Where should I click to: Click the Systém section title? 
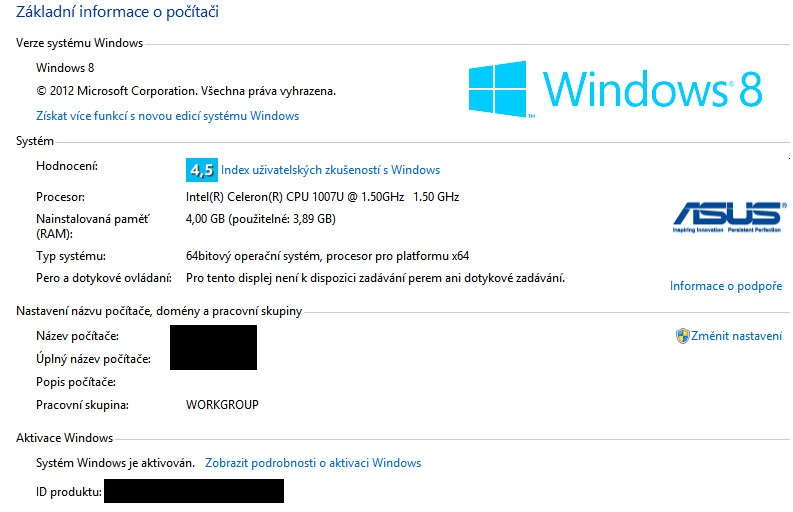tap(34, 141)
